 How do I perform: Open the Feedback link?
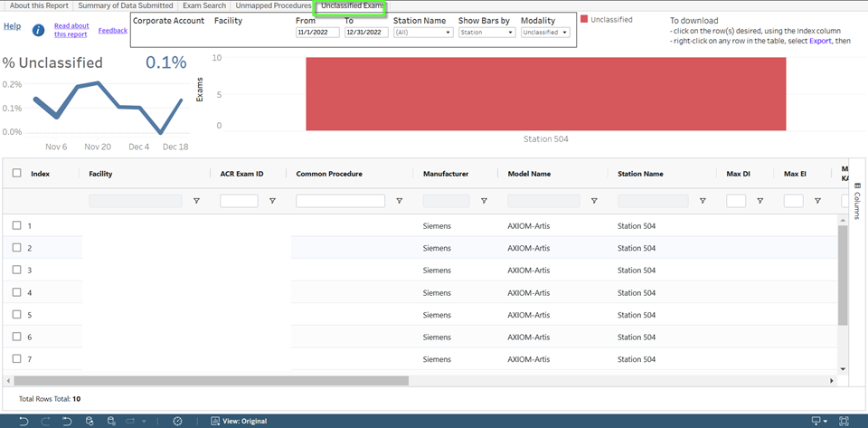[x=113, y=31]
